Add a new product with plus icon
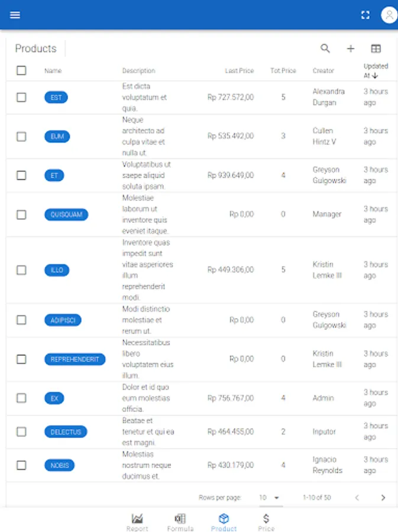This screenshot has width=398, height=532. point(351,48)
